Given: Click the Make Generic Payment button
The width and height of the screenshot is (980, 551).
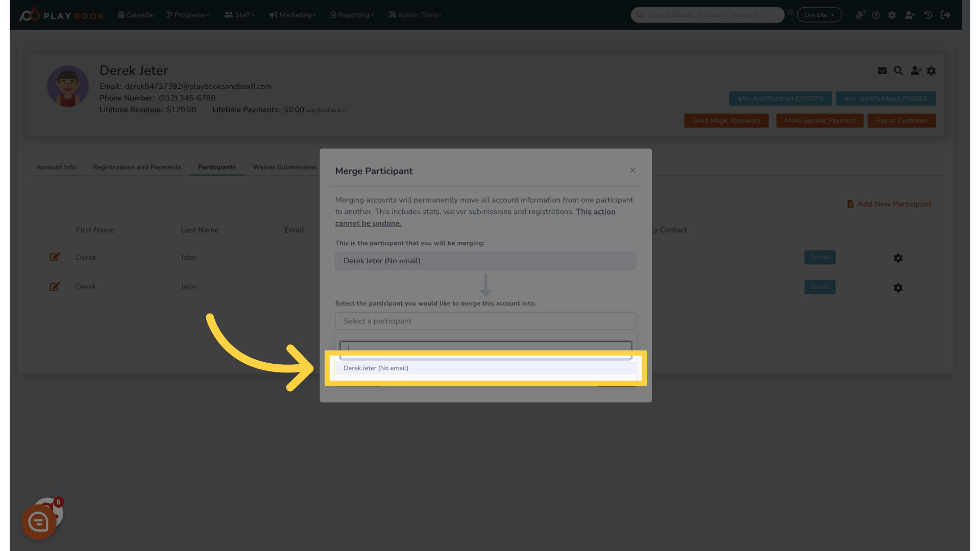Looking at the screenshot, I should (820, 120).
